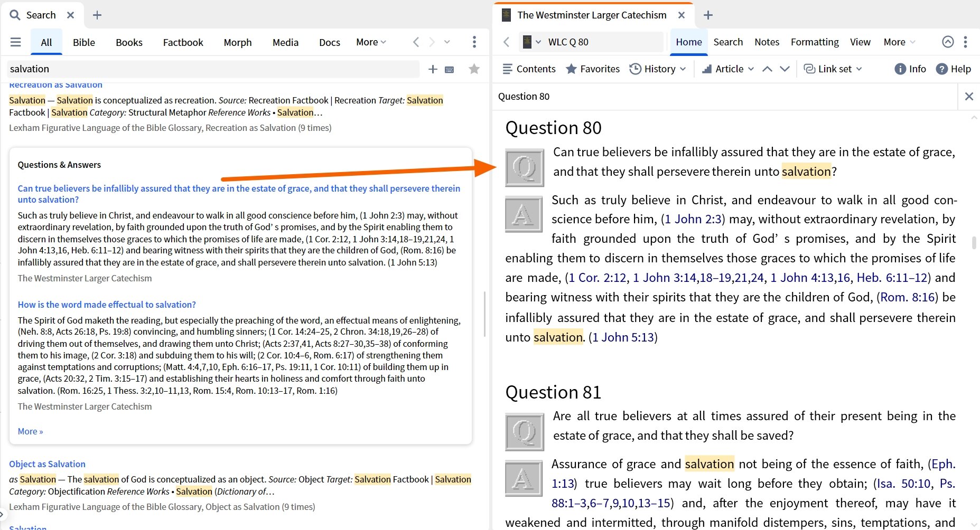Open the on-screen keyboard icon in the search bar
This screenshot has height=530, width=980.
click(x=450, y=69)
